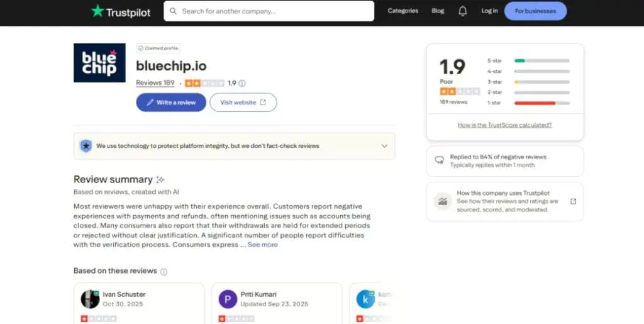Click info icon next to Based on these reviews

pyautogui.click(x=164, y=272)
